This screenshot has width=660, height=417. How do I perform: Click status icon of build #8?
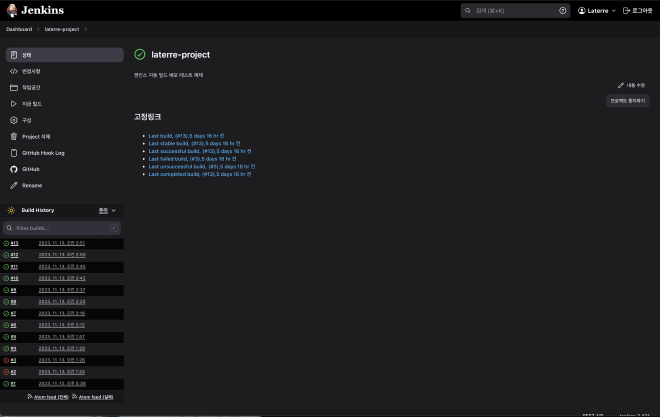click(x=6, y=302)
